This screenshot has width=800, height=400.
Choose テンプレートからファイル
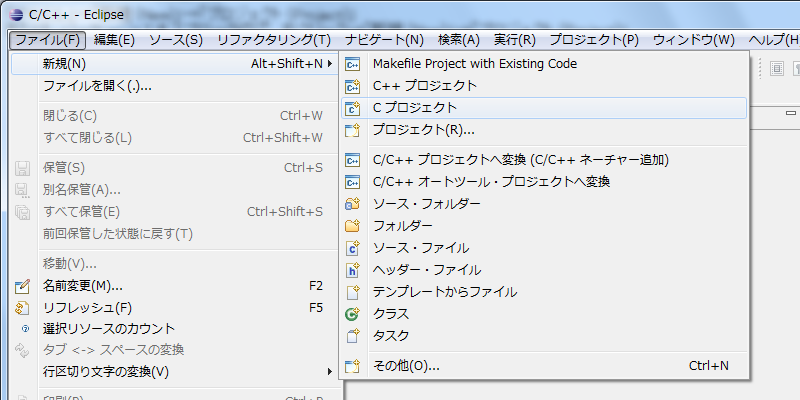coord(544,292)
